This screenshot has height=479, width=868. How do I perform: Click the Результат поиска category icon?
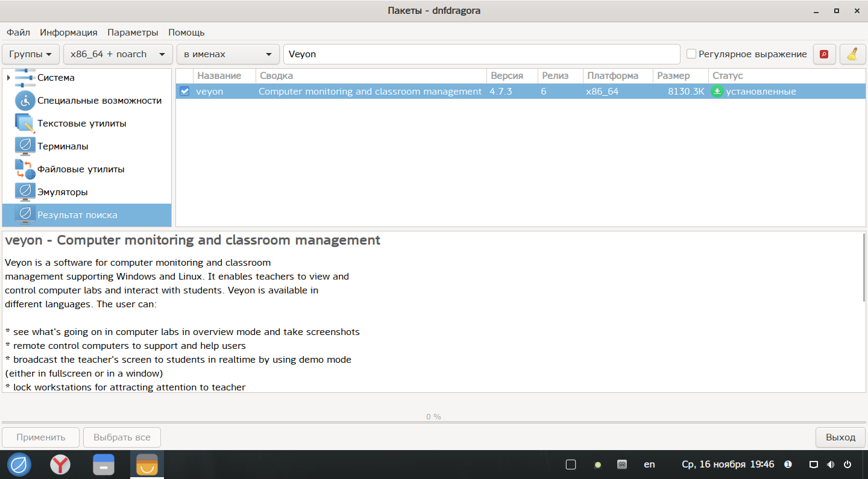pyautogui.click(x=25, y=215)
